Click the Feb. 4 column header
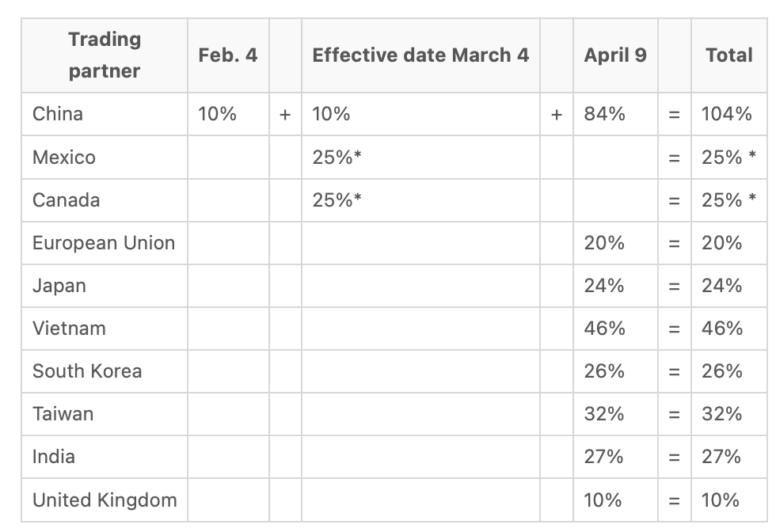The height and width of the screenshot is (532, 776). coord(228,55)
